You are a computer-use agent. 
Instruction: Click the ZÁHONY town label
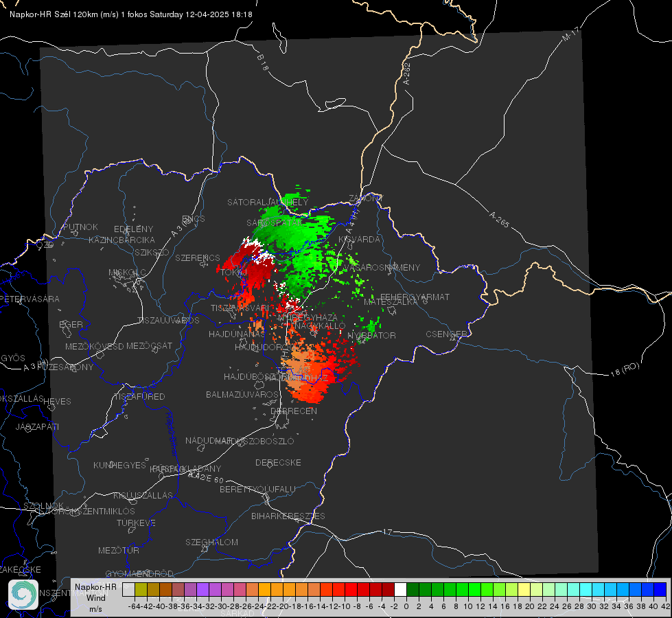tap(366, 198)
